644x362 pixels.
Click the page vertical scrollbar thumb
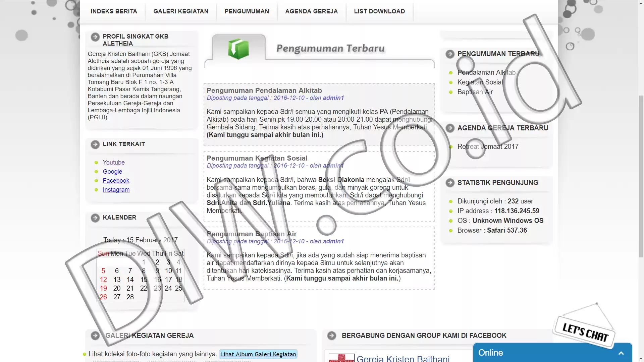tap(641, 176)
